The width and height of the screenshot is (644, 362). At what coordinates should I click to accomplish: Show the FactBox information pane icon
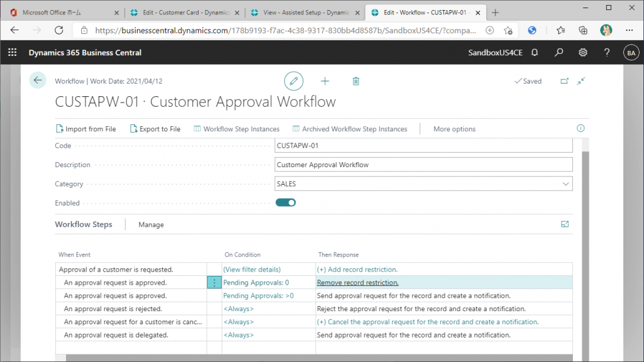click(580, 128)
